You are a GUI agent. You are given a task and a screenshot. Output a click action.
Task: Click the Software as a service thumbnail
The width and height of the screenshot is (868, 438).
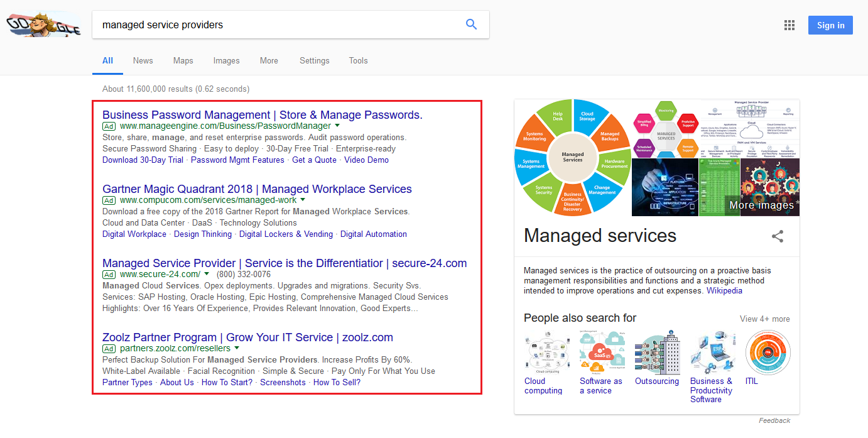(602, 351)
